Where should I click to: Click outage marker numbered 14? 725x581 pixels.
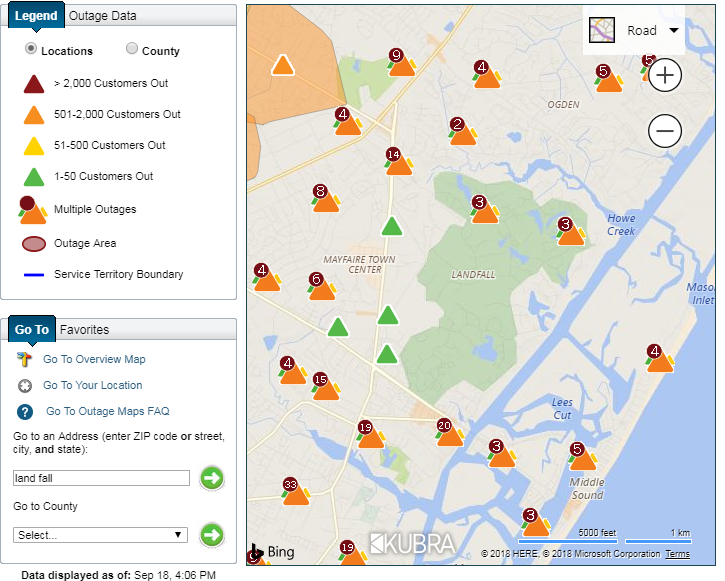coord(399,163)
